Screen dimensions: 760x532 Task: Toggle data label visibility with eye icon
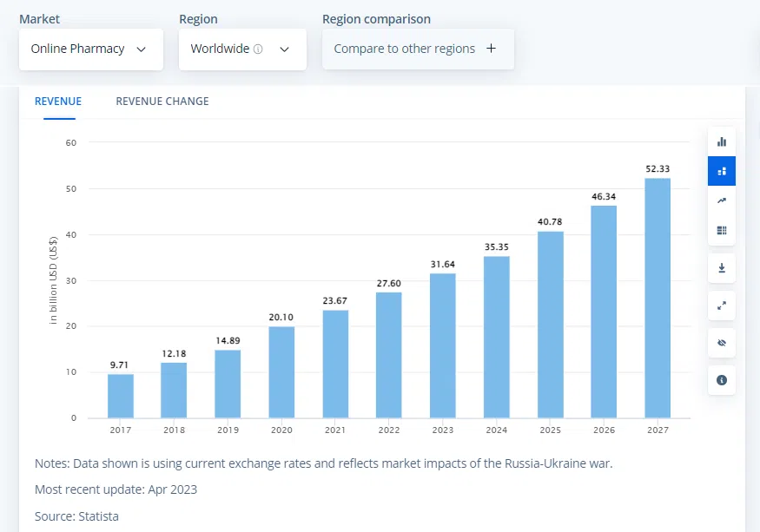pyautogui.click(x=721, y=343)
